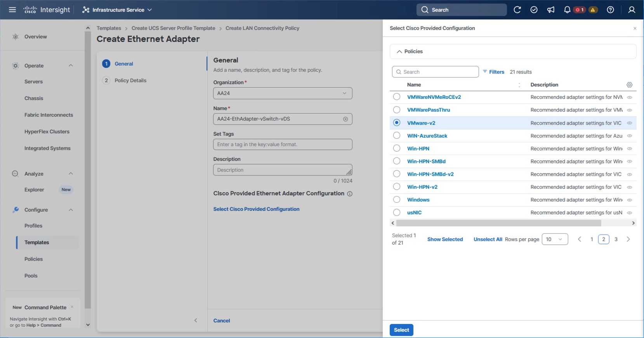
Task: Click the Show Selected link
Action: pos(445,239)
